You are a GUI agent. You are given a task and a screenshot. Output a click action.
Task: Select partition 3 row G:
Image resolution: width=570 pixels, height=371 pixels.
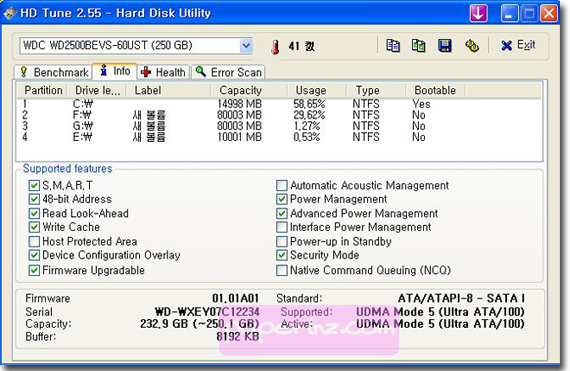click(279, 126)
